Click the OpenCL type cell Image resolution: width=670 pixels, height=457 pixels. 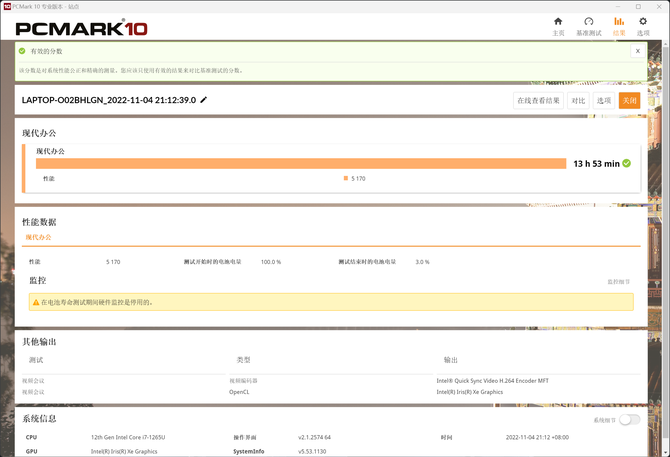(x=239, y=392)
